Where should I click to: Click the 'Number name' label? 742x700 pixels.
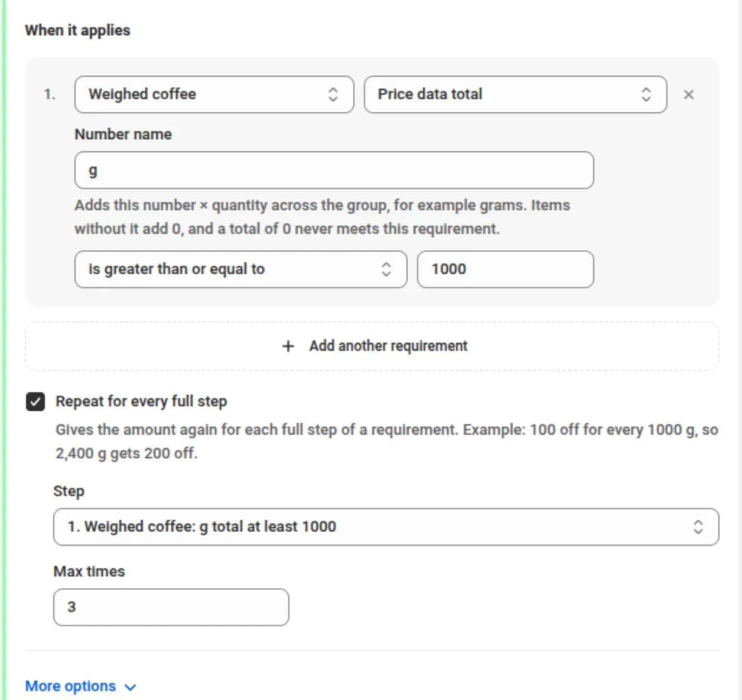point(123,134)
